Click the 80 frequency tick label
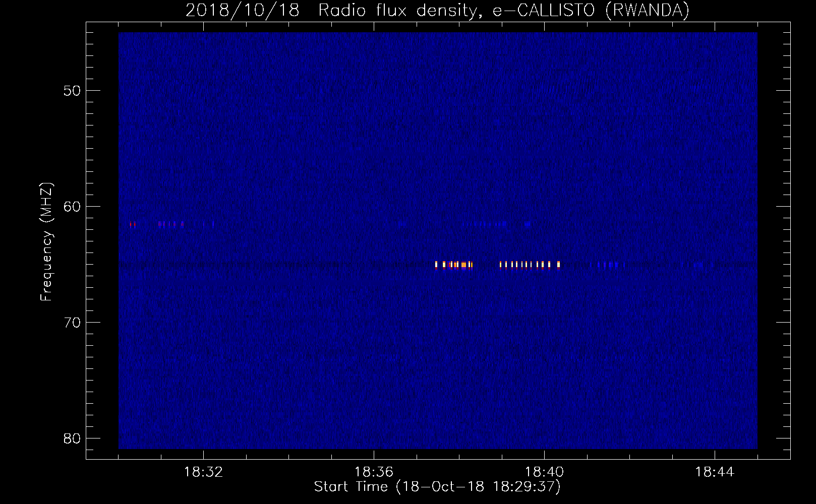816x504 pixels. [x=73, y=438]
